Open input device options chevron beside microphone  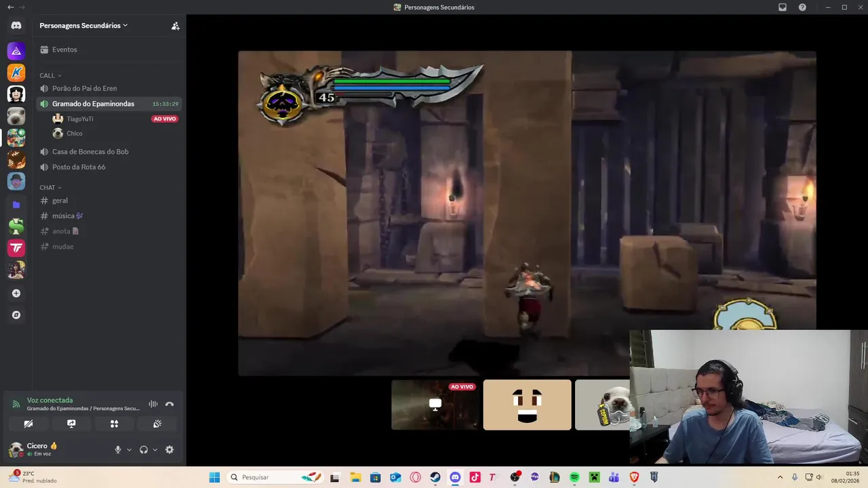click(129, 450)
